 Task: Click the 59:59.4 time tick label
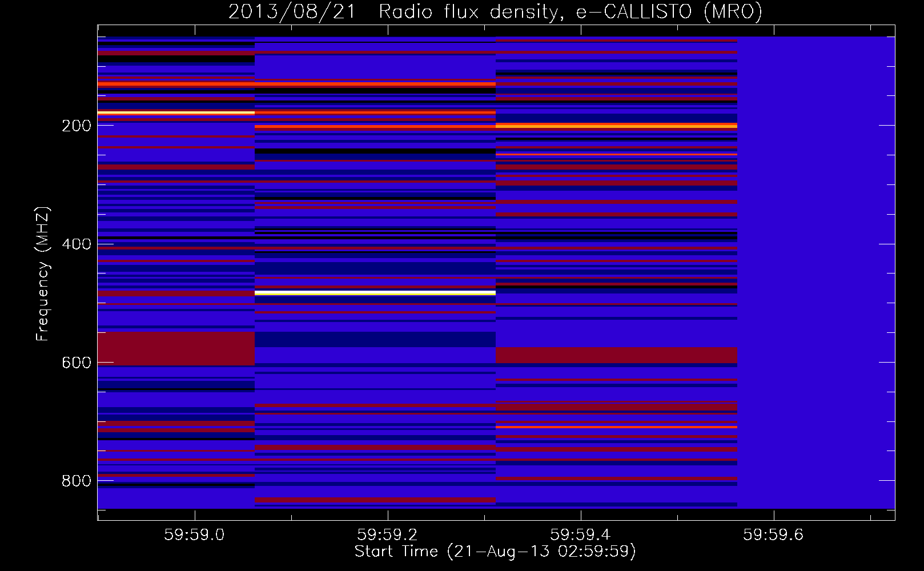[x=580, y=535]
